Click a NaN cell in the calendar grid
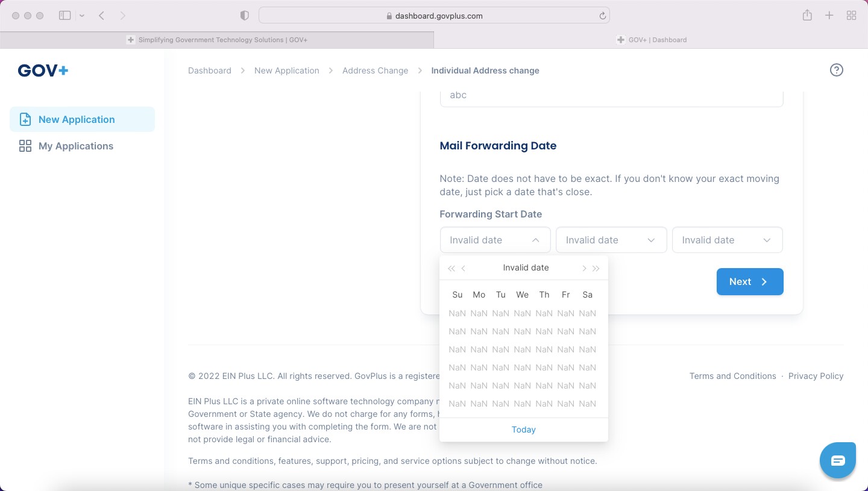 point(522,349)
